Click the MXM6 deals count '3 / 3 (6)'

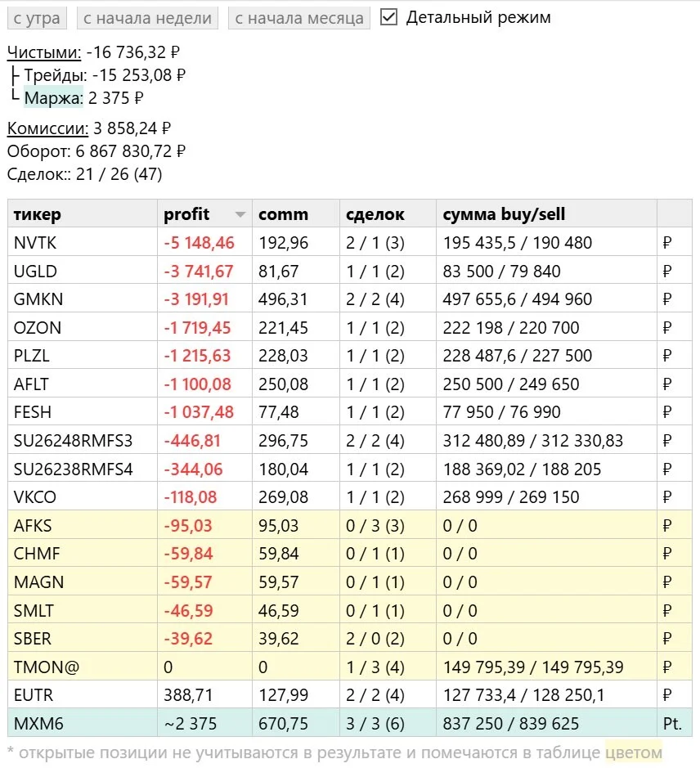[x=375, y=723]
